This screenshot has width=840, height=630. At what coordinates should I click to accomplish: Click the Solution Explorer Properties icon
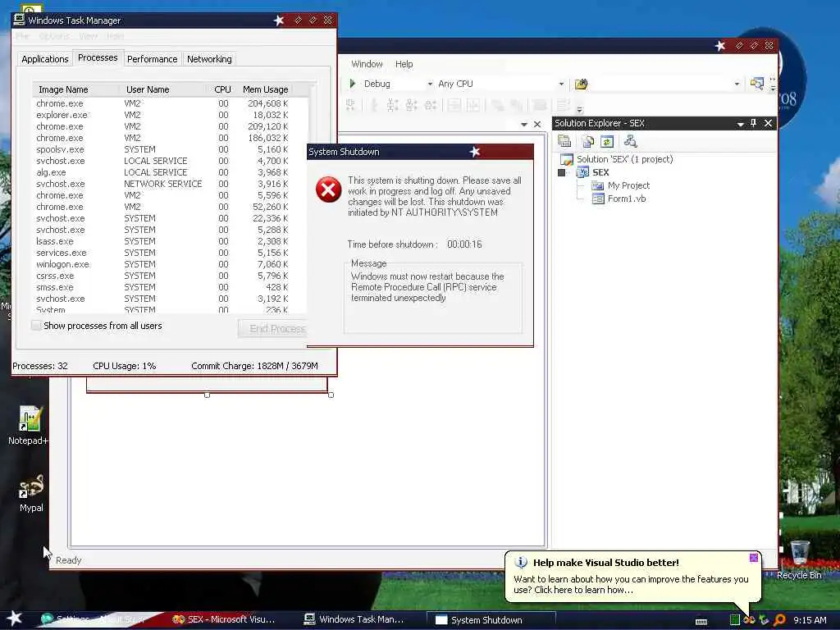point(564,141)
